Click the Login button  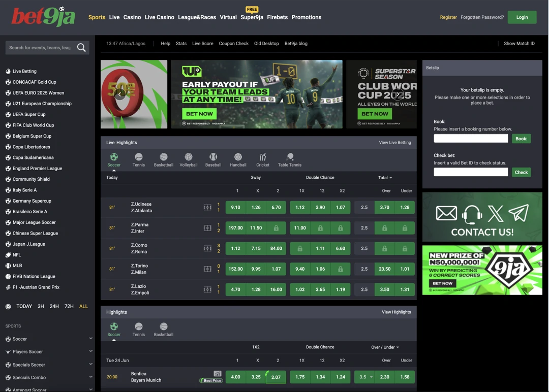tap(522, 17)
